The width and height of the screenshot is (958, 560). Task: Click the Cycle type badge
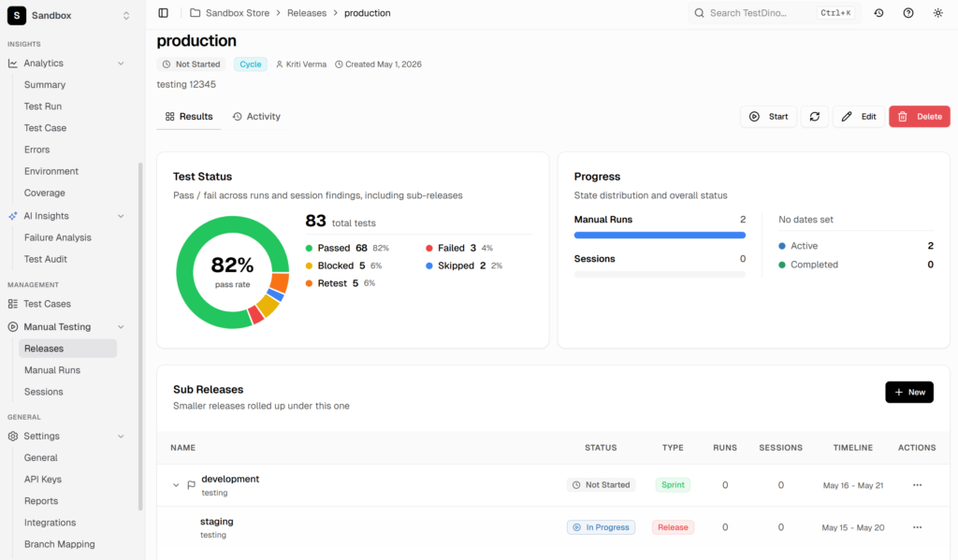(251, 65)
